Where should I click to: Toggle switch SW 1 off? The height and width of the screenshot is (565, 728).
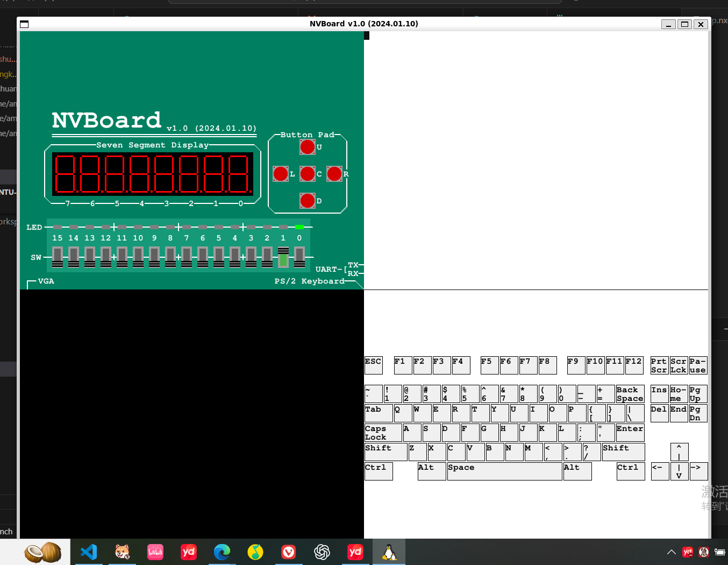(x=283, y=257)
